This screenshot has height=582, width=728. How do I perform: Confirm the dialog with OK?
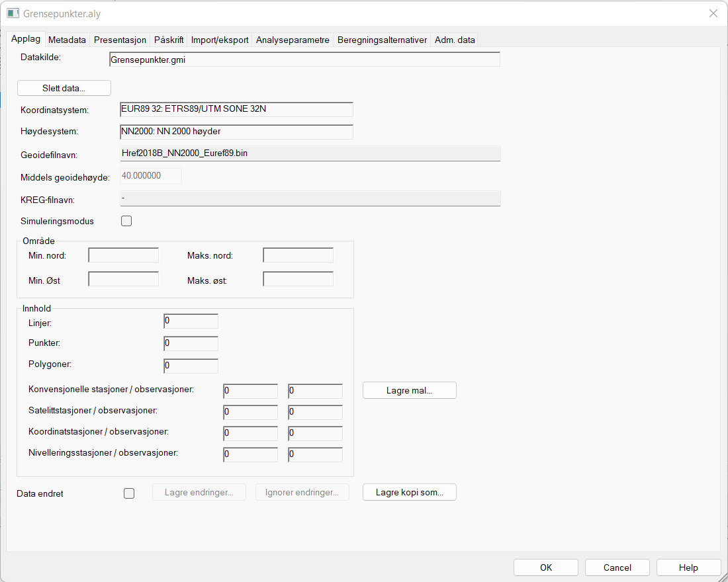pyautogui.click(x=545, y=567)
